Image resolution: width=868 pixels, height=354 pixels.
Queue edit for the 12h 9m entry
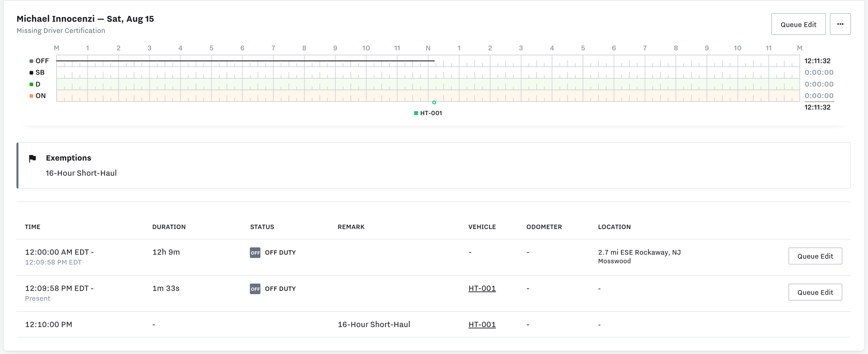point(815,256)
